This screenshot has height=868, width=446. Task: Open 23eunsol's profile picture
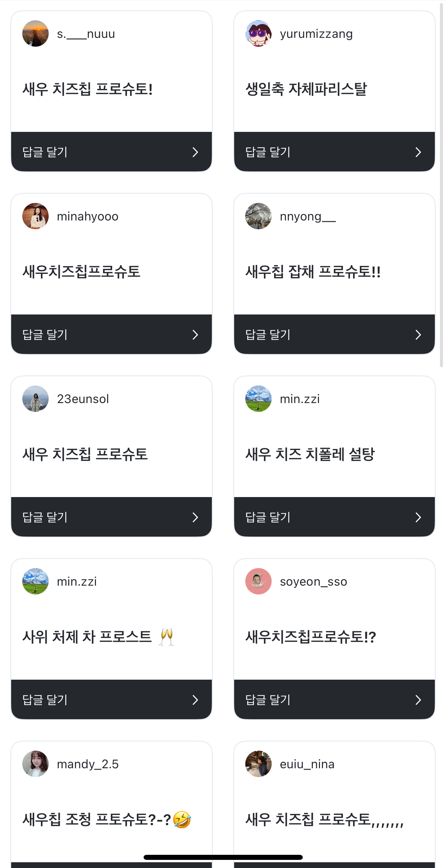pyautogui.click(x=35, y=399)
